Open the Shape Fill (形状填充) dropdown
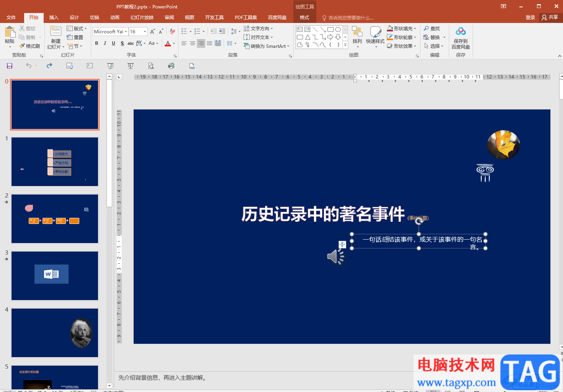Viewport: 563px width, 392px height. [x=401, y=28]
